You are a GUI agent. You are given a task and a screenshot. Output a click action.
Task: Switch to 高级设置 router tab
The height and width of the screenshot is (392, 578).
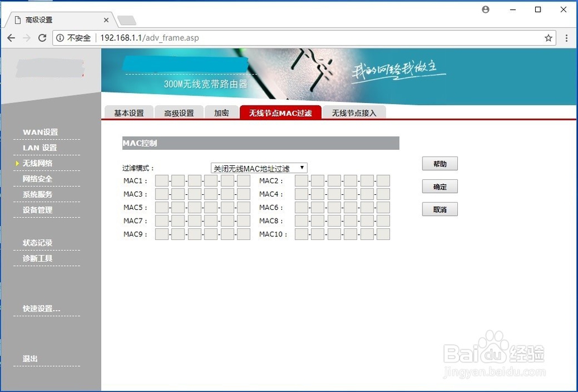pyautogui.click(x=179, y=113)
